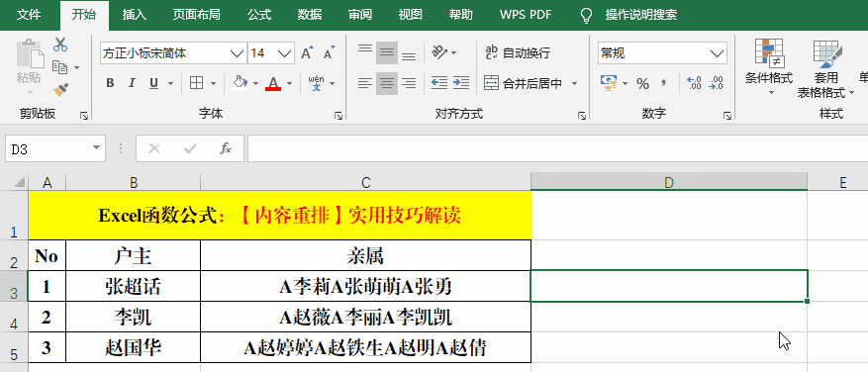
Task: Click decrease decimal places icon
Action: pyautogui.click(x=716, y=83)
